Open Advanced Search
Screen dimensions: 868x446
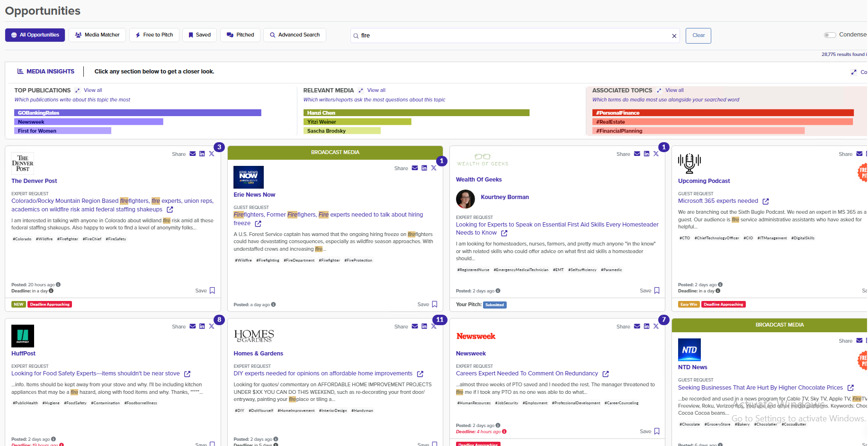pos(295,35)
